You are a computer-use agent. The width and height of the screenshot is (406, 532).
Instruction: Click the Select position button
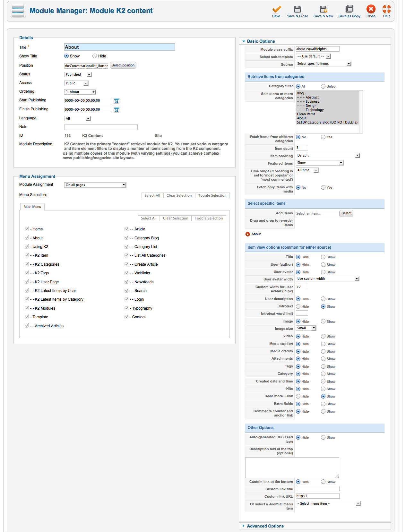(123, 65)
